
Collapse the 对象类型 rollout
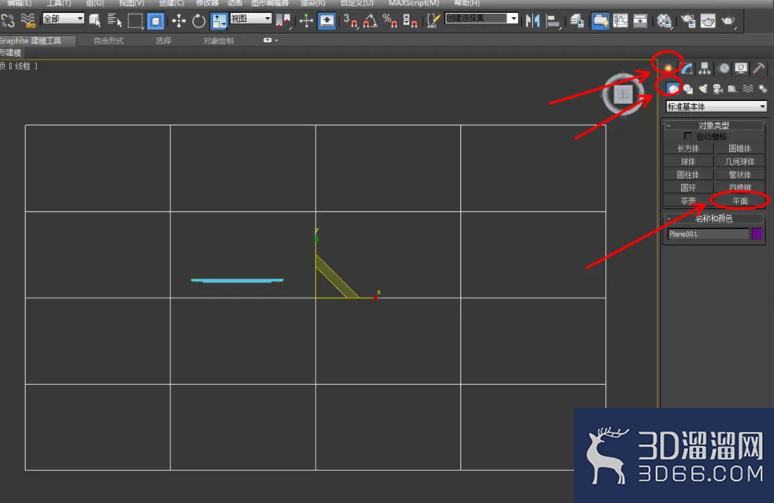[x=714, y=125]
